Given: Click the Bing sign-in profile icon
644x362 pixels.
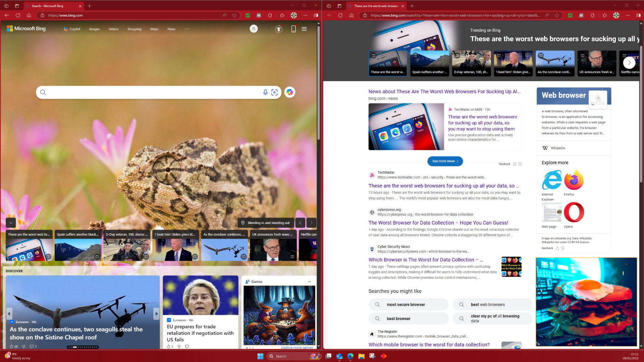Looking at the screenshot, I should pyautogui.click(x=254, y=29).
